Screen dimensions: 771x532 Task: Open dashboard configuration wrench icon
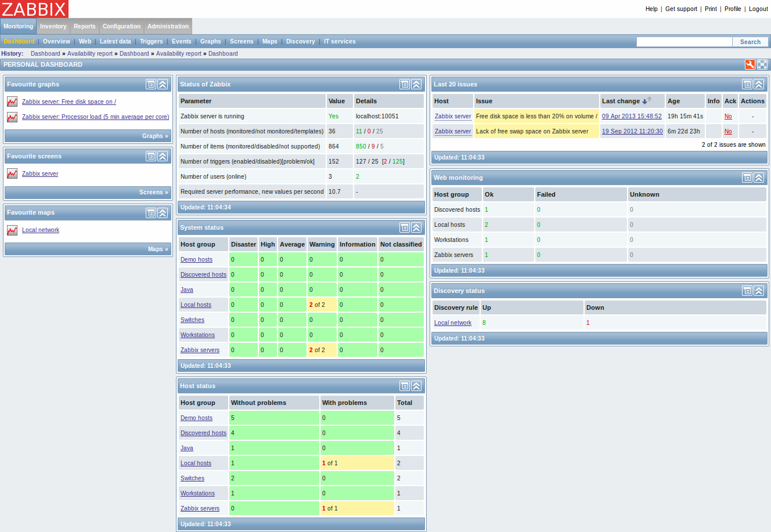750,64
